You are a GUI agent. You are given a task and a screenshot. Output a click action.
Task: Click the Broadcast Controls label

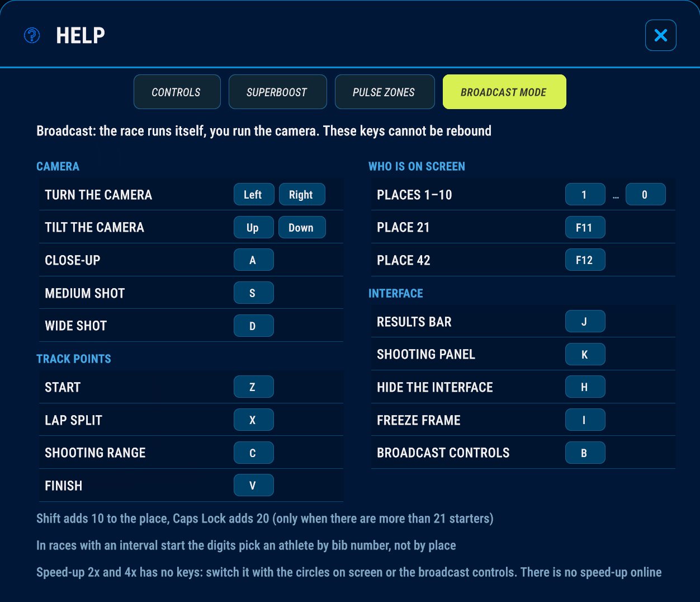443,453
